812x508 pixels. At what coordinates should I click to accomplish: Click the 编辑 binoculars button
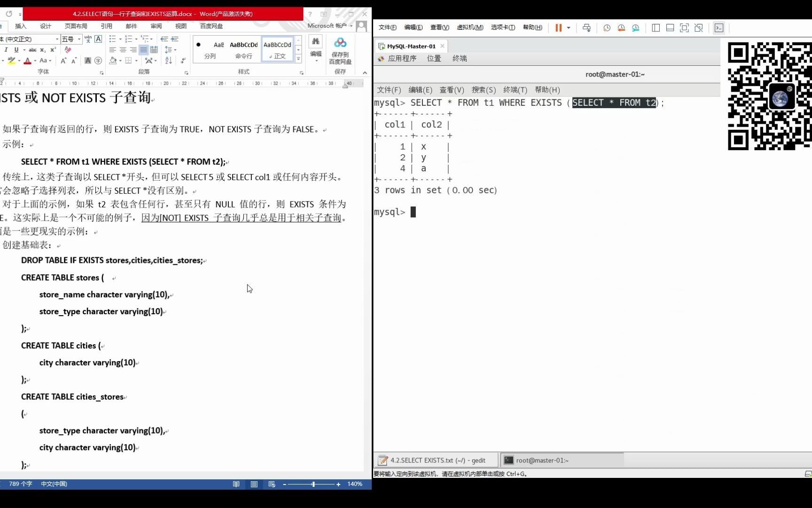(x=316, y=49)
